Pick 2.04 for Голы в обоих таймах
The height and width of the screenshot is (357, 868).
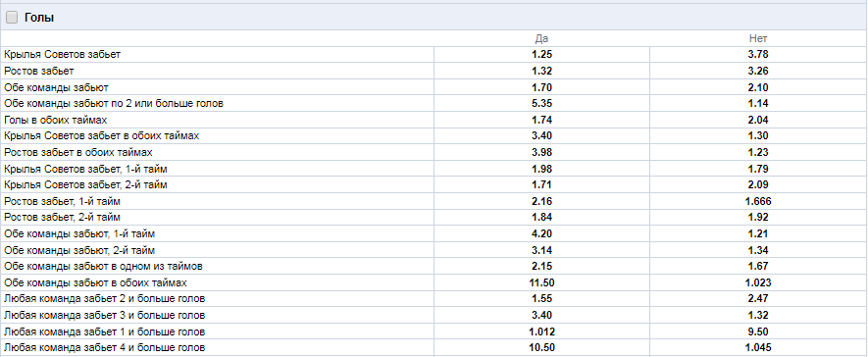(x=758, y=120)
